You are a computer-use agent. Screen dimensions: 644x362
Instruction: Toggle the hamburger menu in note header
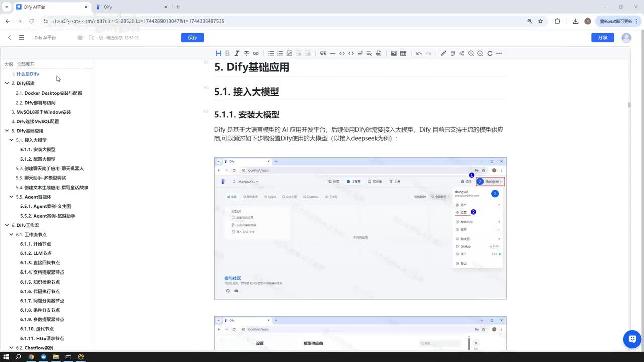21,38
